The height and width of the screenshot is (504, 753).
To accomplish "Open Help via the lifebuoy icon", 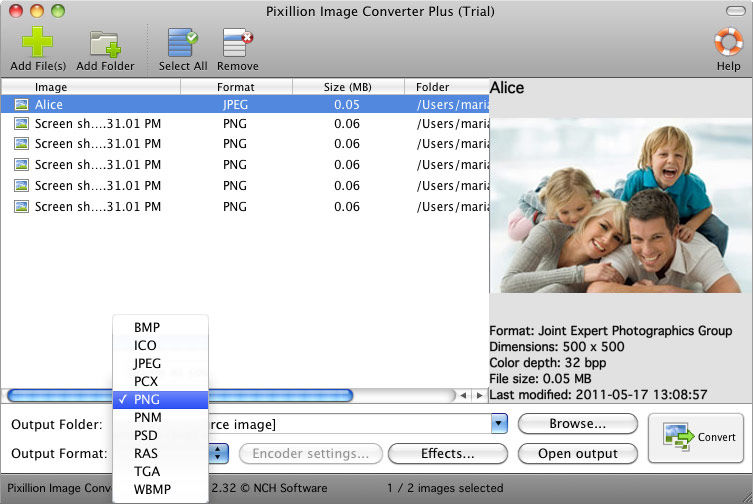I will click(x=728, y=44).
